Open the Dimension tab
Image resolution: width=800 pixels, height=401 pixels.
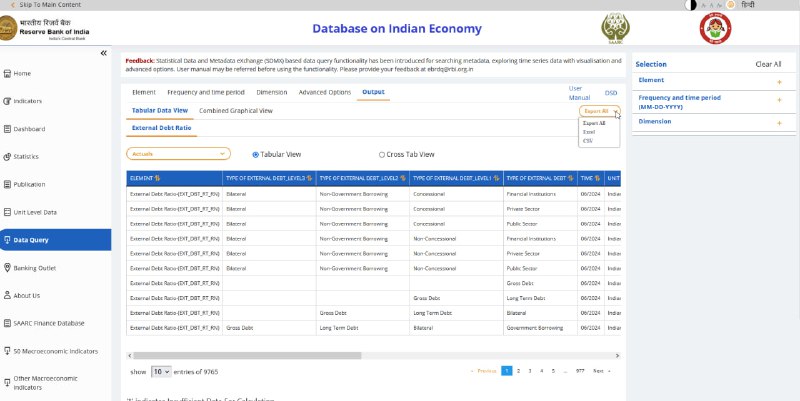click(271, 92)
